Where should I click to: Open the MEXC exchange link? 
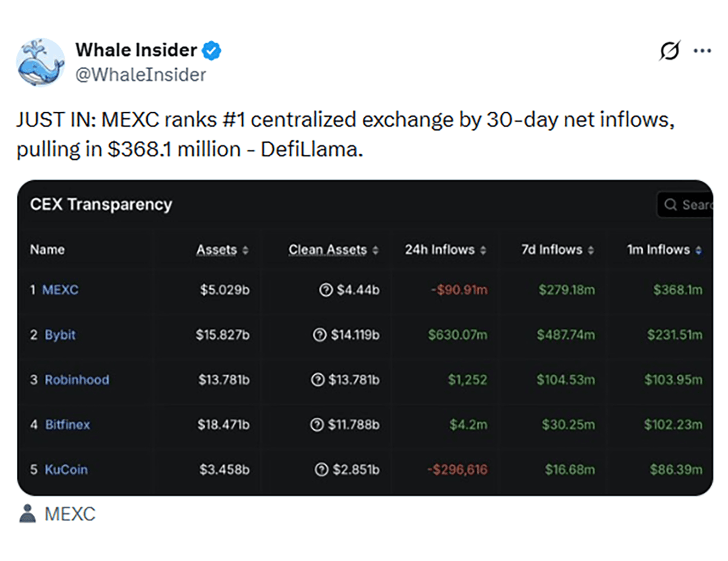(60, 290)
